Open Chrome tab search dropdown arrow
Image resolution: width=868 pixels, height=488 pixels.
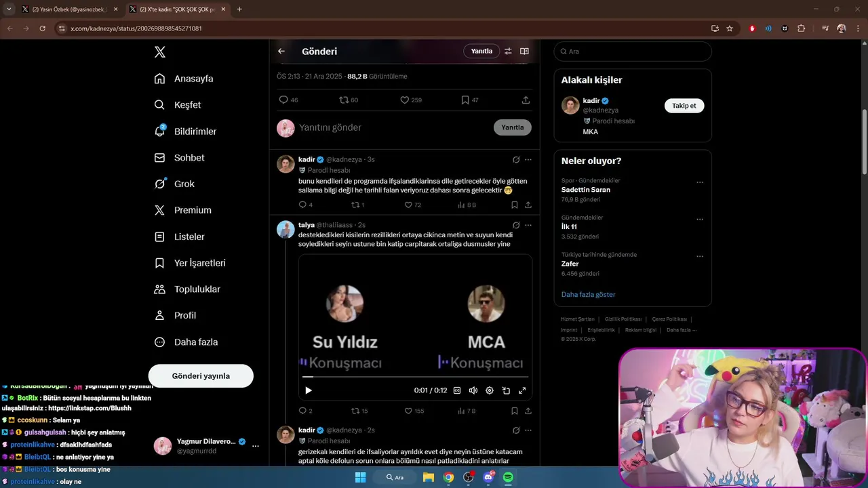[9, 9]
